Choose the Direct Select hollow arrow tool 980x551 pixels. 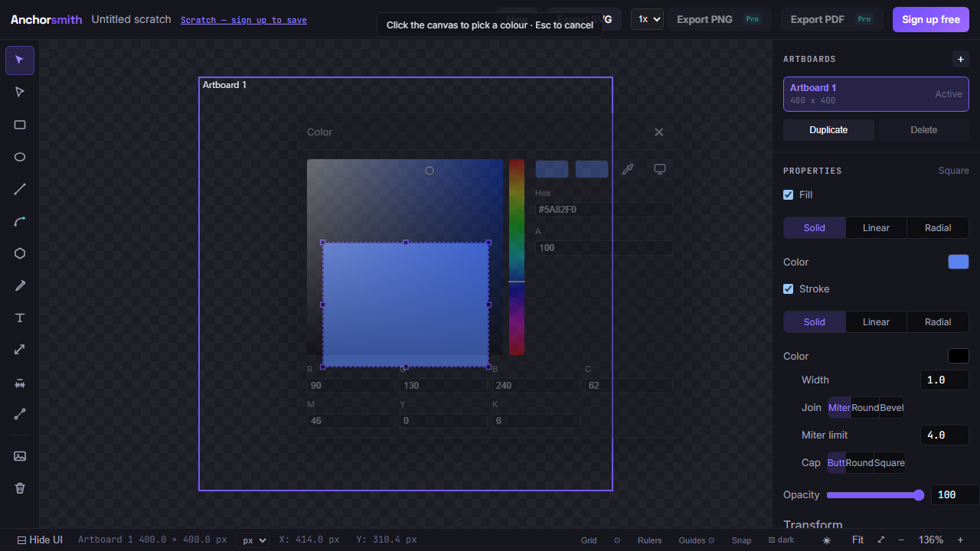tap(20, 92)
